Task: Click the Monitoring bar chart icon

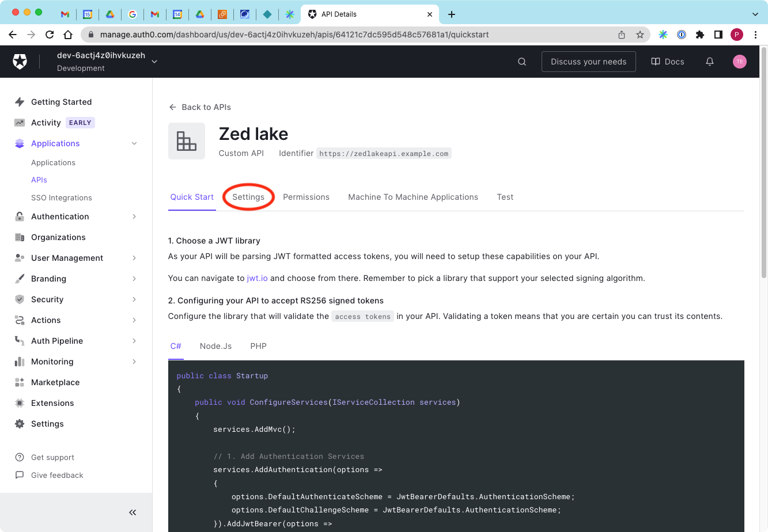Action: click(20, 362)
